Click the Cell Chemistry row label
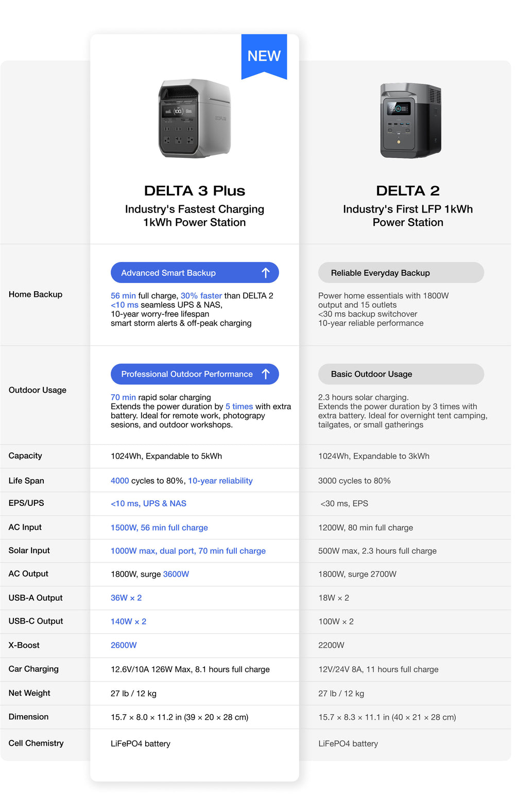Viewport: 515px width, 812px height. tap(36, 743)
